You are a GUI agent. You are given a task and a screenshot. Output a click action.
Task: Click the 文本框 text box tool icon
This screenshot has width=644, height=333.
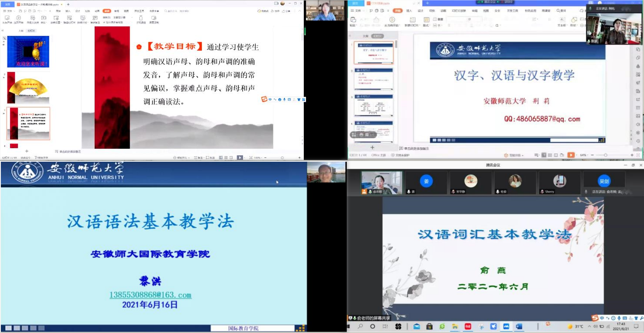click(562, 20)
